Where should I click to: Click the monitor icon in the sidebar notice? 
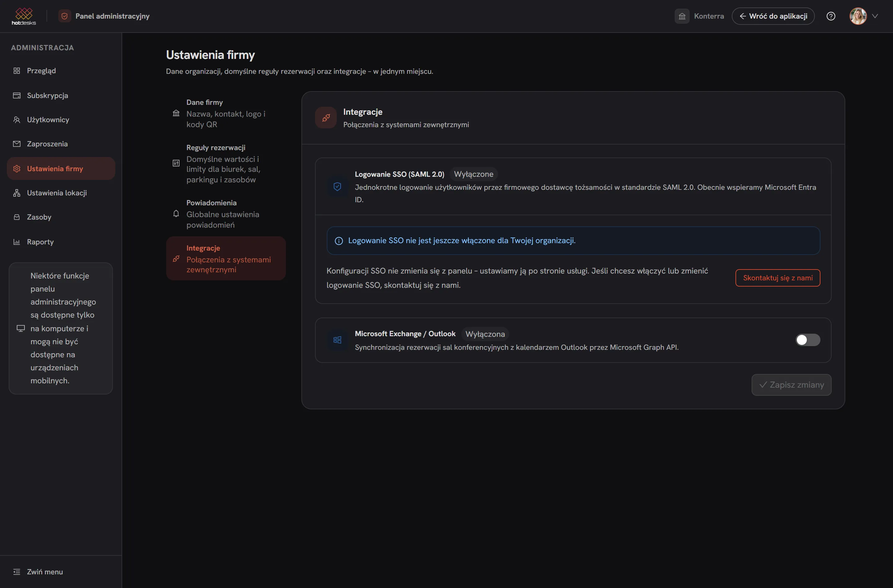pos(21,328)
